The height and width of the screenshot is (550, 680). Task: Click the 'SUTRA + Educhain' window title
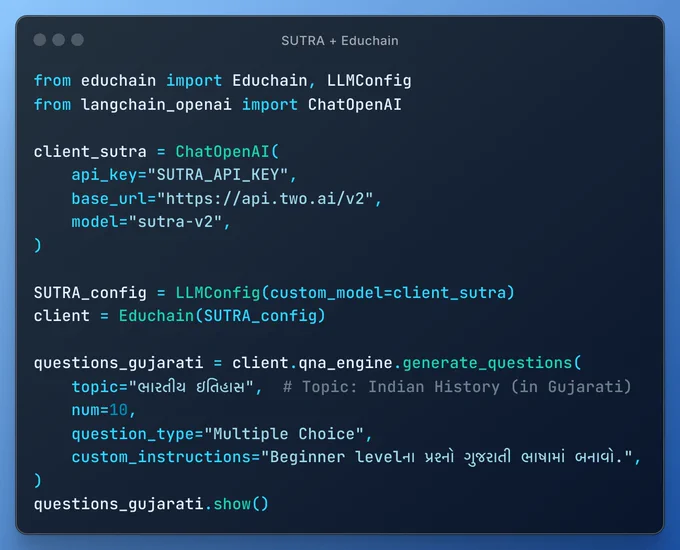(340, 41)
